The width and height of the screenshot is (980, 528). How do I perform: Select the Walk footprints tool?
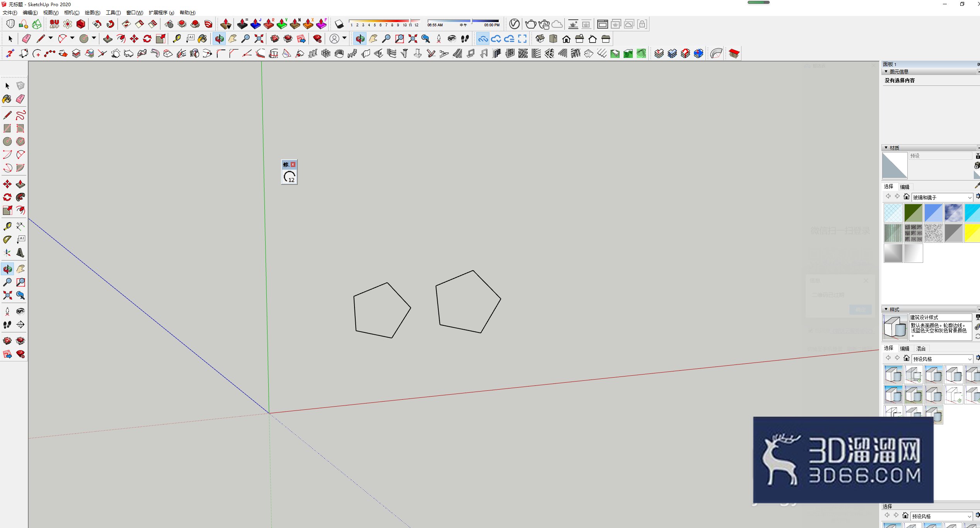point(7,325)
